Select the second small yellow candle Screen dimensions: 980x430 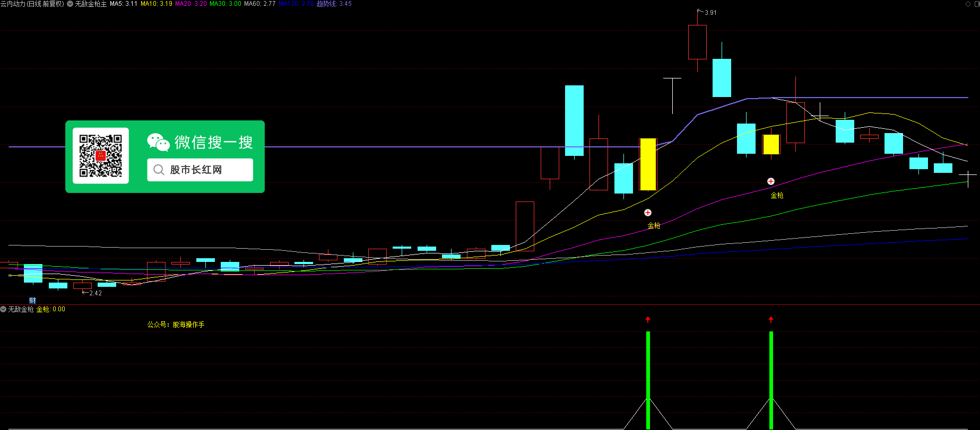click(771, 144)
